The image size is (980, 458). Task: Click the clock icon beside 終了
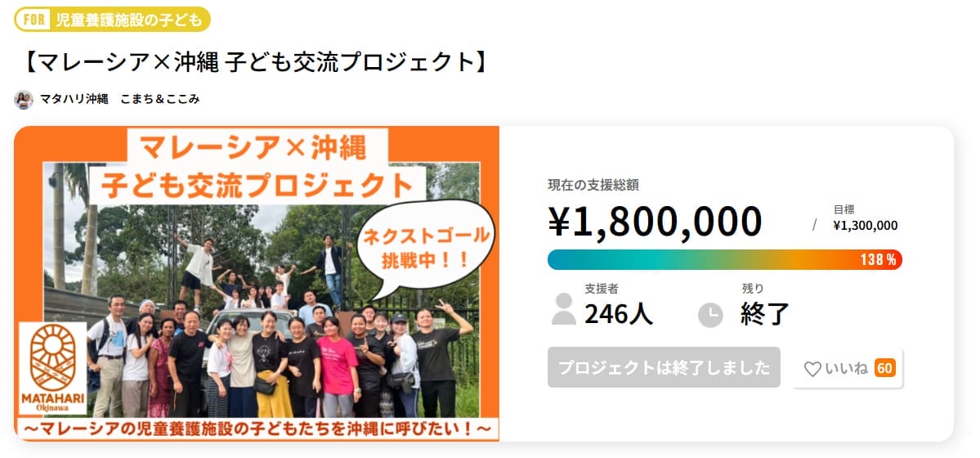coord(710,315)
